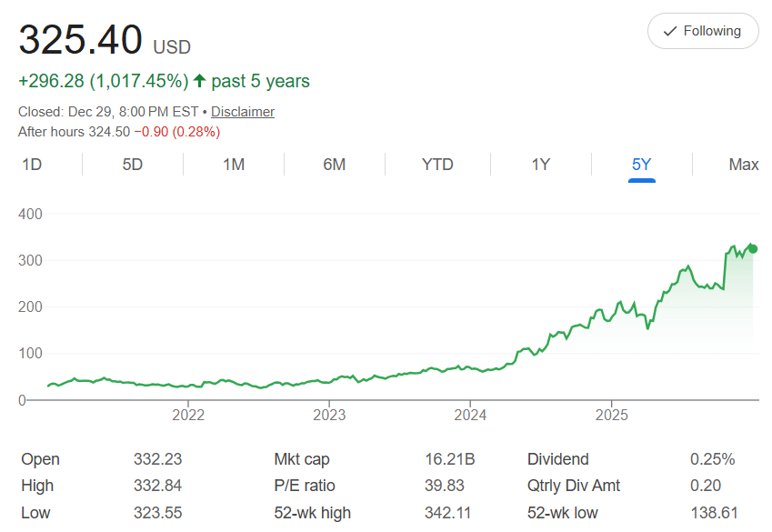View the 1Y price chart tab

pos(541,165)
